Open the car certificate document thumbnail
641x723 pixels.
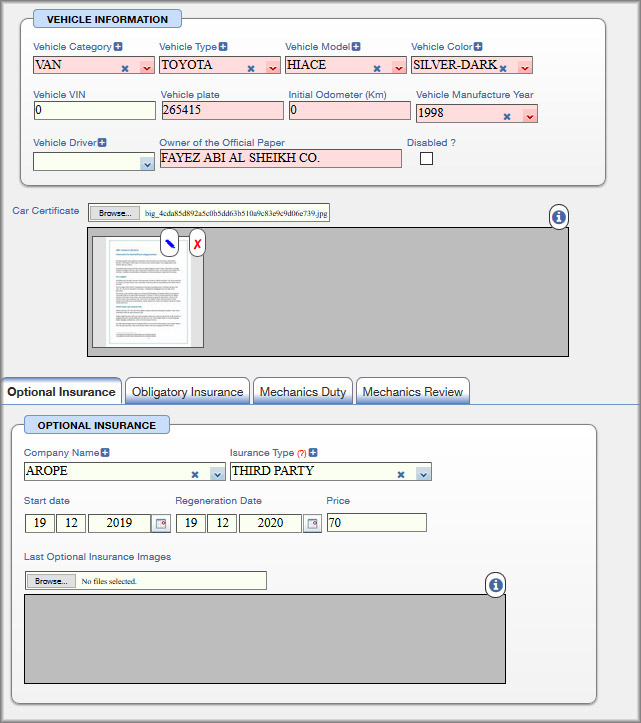(147, 292)
